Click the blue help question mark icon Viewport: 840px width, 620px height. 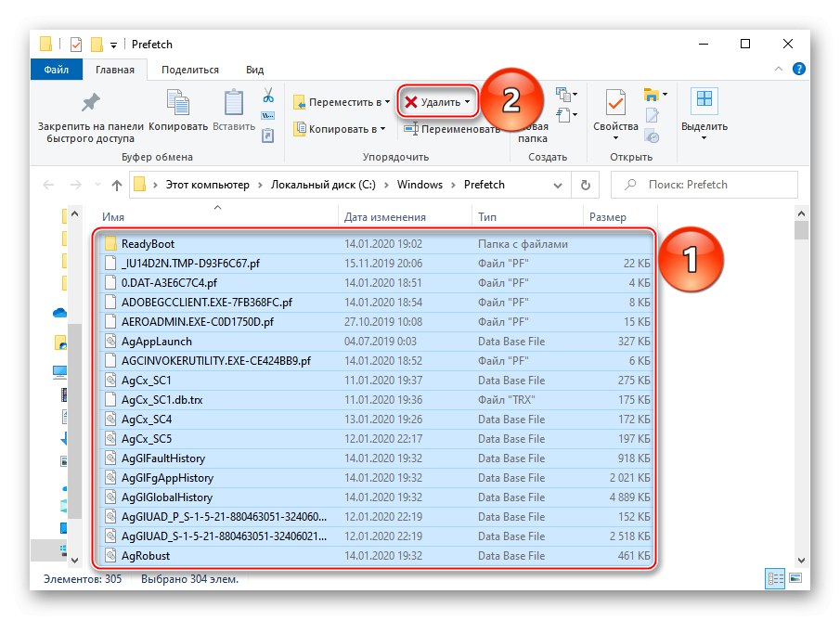[x=797, y=70]
